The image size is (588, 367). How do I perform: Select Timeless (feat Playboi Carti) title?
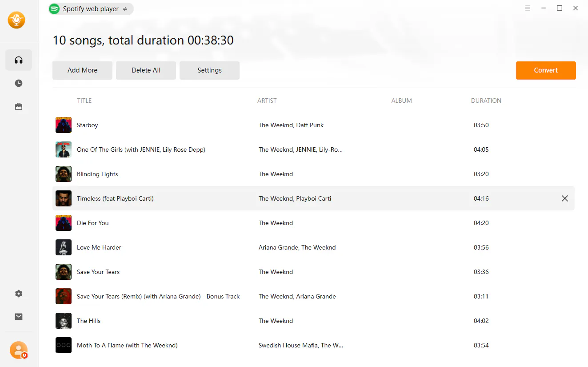(115, 198)
